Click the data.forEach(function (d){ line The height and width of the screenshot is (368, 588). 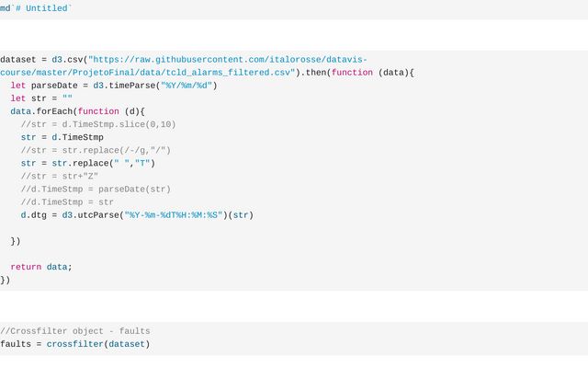point(78,111)
